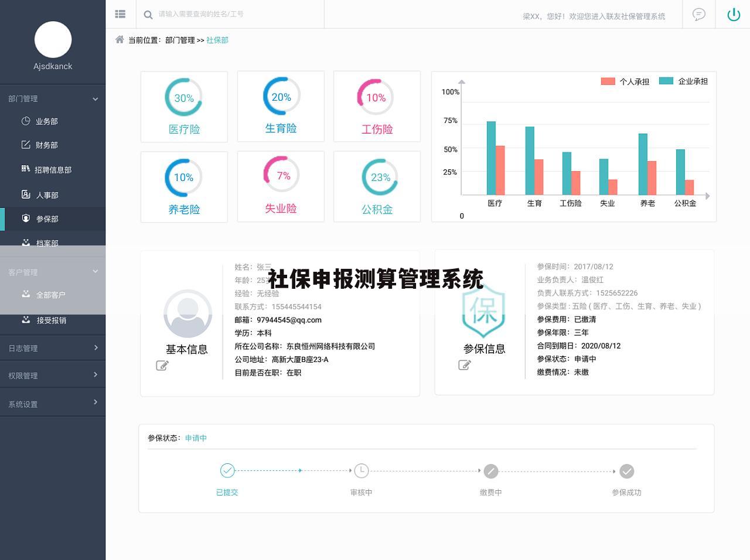Open 招聘信息部 in the sidebar
This screenshot has height=560, width=750.
click(x=53, y=169)
